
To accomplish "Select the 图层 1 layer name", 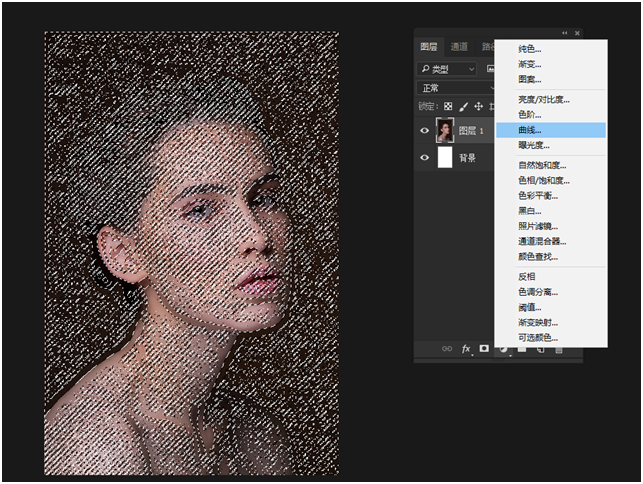I will (x=471, y=131).
